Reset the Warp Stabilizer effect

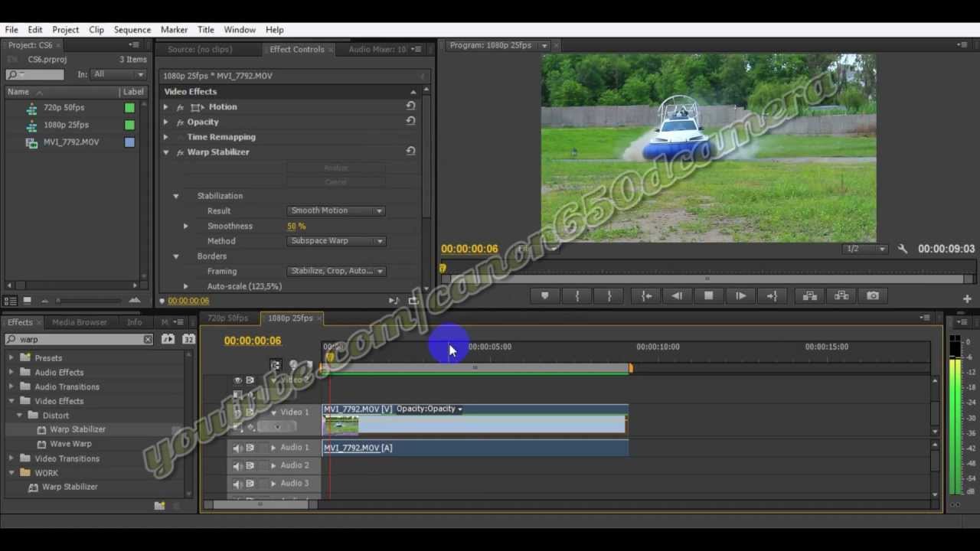pyautogui.click(x=410, y=152)
